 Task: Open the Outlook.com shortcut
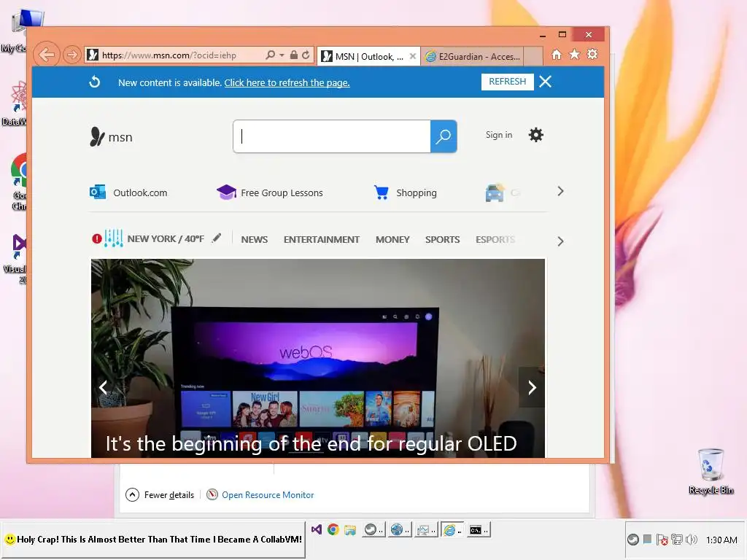[128, 192]
